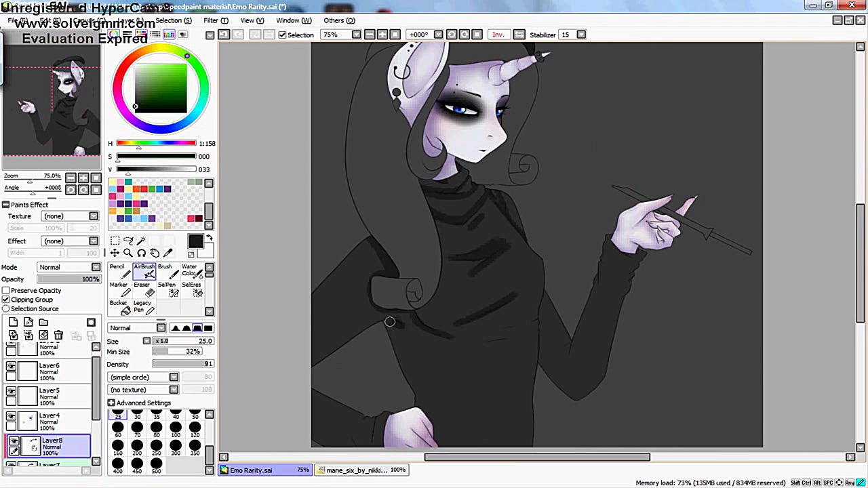Pick the Bucket fill tool
This screenshot has width=868, height=488.
(x=120, y=307)
